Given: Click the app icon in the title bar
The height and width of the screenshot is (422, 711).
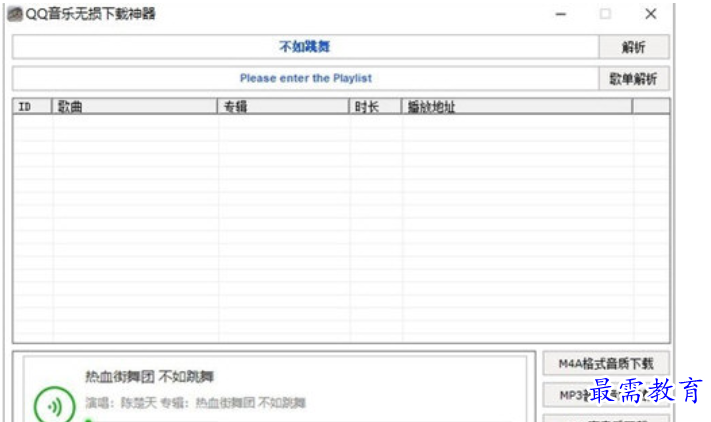Looking at the screenshot, I should tap(15, 14).
